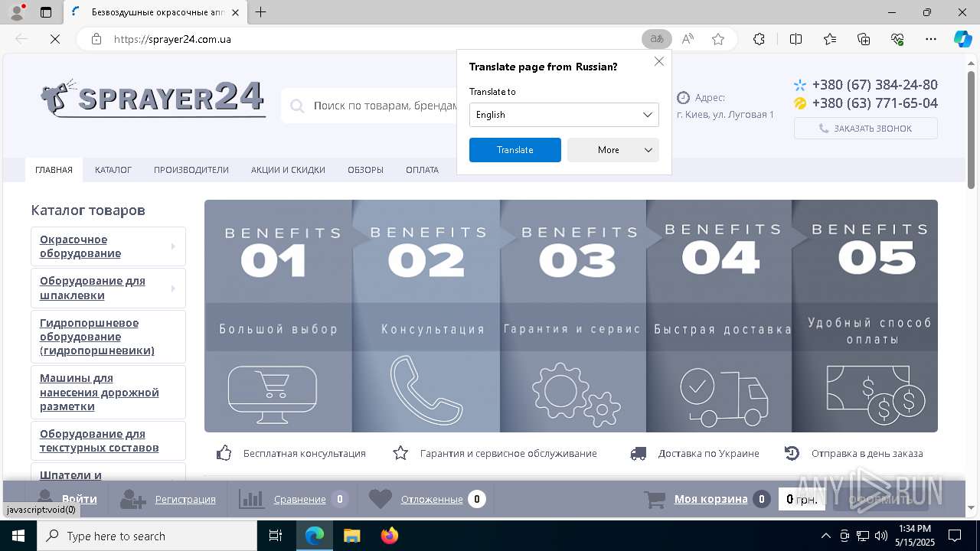Image resolution: width=980 pixels, height=551 pixels.
Task: Click the Регистрация link
Action: (x=185, y=499)
